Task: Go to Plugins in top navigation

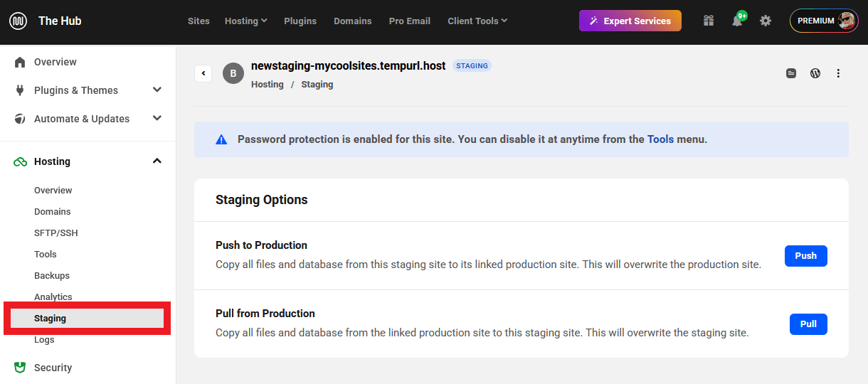Action: [300, 21]
